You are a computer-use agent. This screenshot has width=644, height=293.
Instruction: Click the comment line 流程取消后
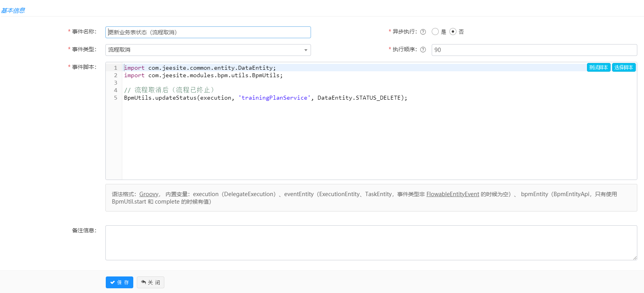(169, 90)
